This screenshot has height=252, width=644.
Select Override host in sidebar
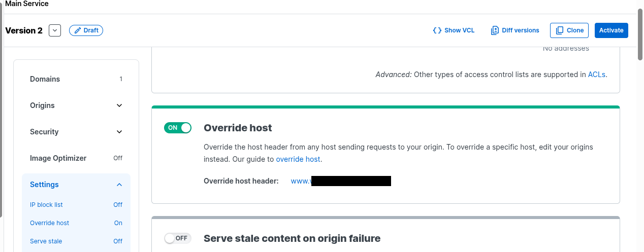[49, 223]
